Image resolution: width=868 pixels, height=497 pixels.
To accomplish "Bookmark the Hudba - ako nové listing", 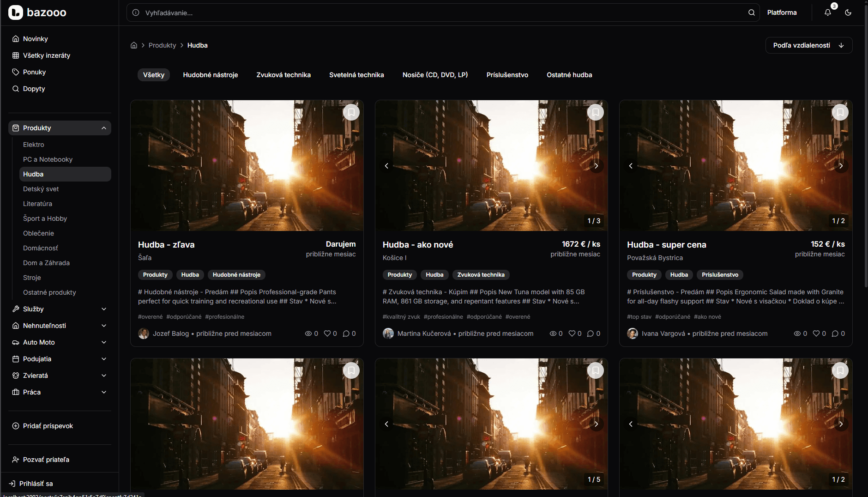I will tap(596, 112).
